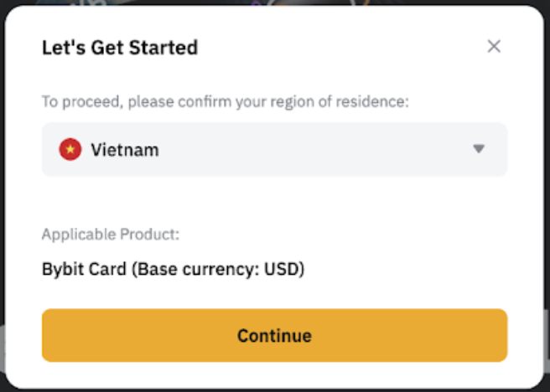Click the gray downward triangle icon

(x=479, y=149)
